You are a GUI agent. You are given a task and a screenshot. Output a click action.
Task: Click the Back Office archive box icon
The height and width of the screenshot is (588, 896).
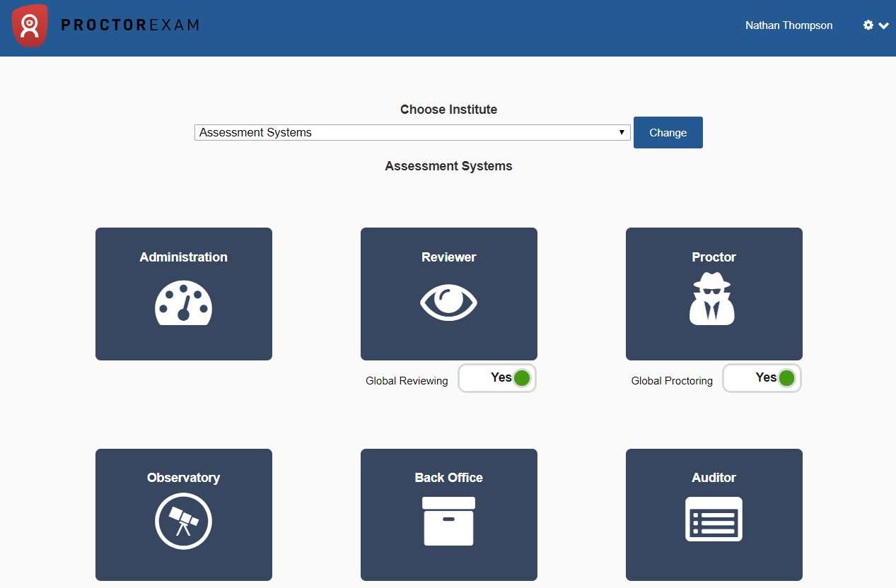click(x=449, y=521)
